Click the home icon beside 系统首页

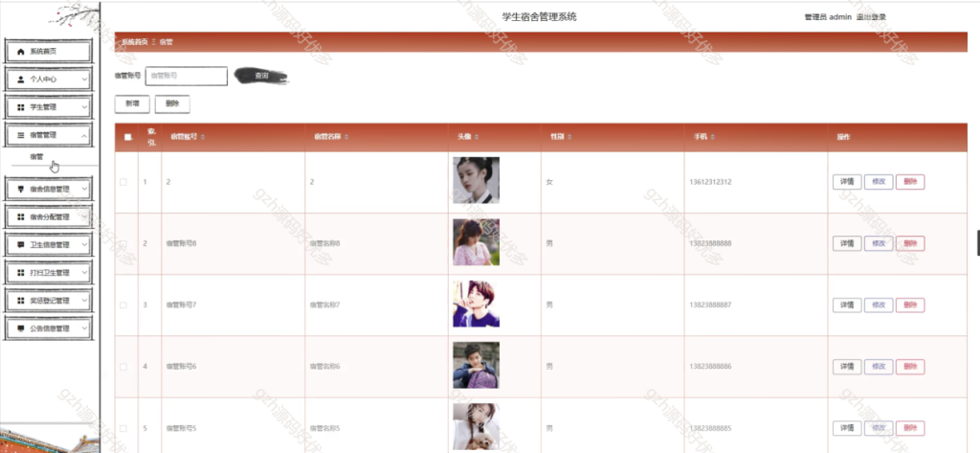point(21,52)
